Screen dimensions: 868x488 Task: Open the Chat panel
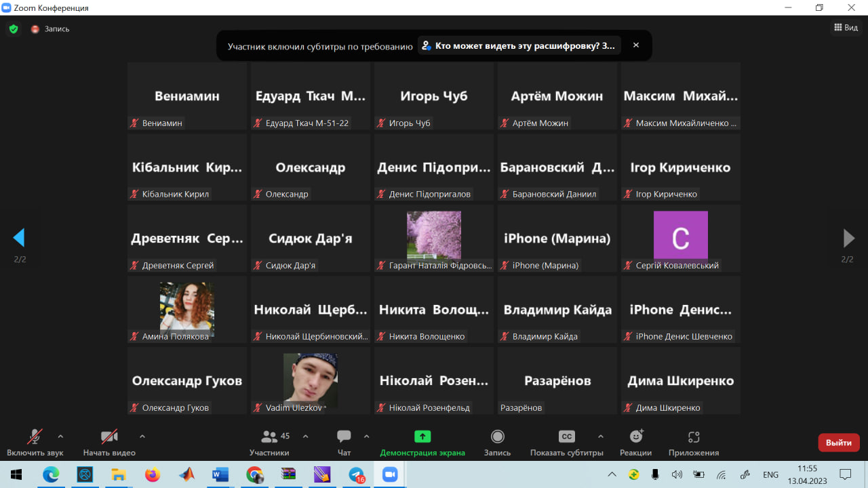click(344, 437)
